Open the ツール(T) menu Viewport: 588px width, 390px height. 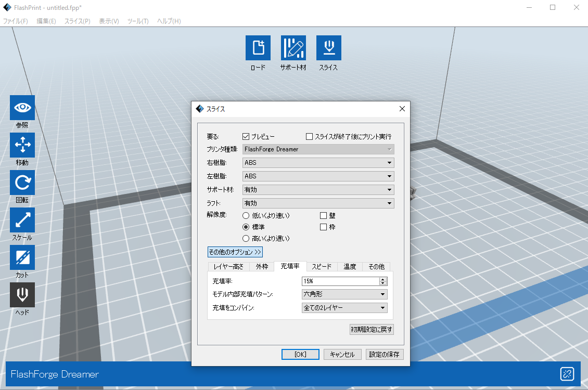point(138,21)
